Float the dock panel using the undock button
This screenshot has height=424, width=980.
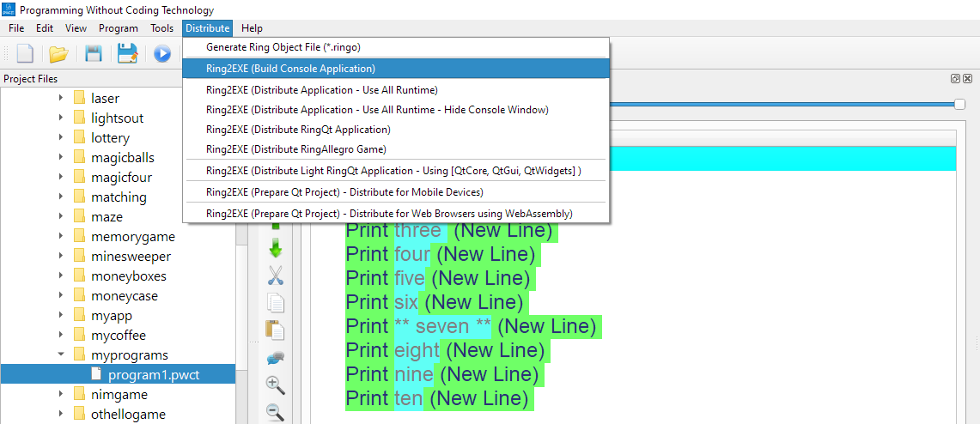click(955, 79)
